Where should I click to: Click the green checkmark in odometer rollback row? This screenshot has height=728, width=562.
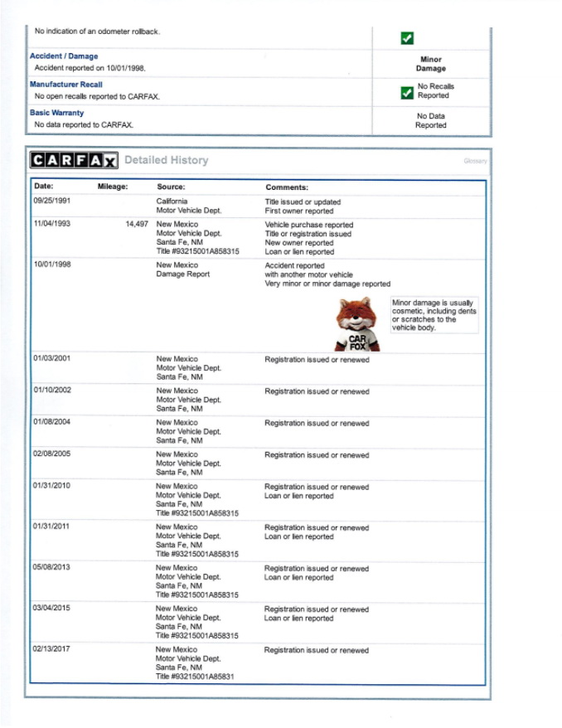pos(406,37)
